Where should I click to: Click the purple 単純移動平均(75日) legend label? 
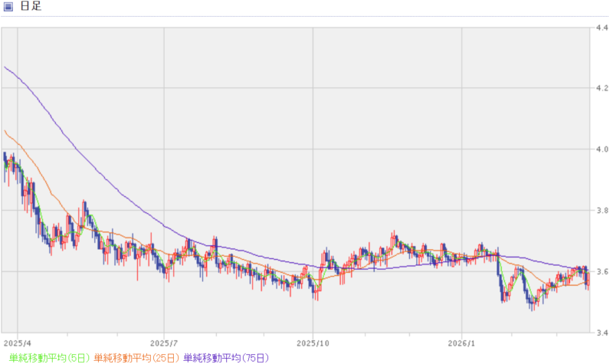[x=226, y=357]
